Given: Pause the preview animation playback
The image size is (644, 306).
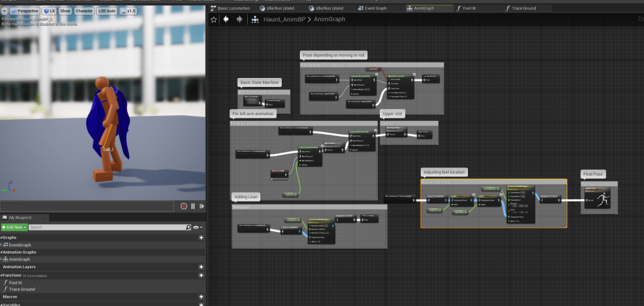Looking at the screenshot, I should [x=193, y=206].
